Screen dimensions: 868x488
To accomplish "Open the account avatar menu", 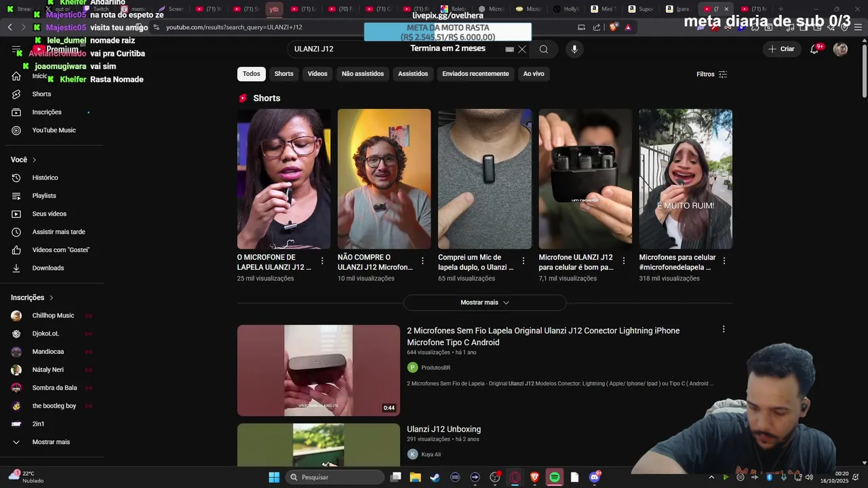I will [x=840, y=49].
